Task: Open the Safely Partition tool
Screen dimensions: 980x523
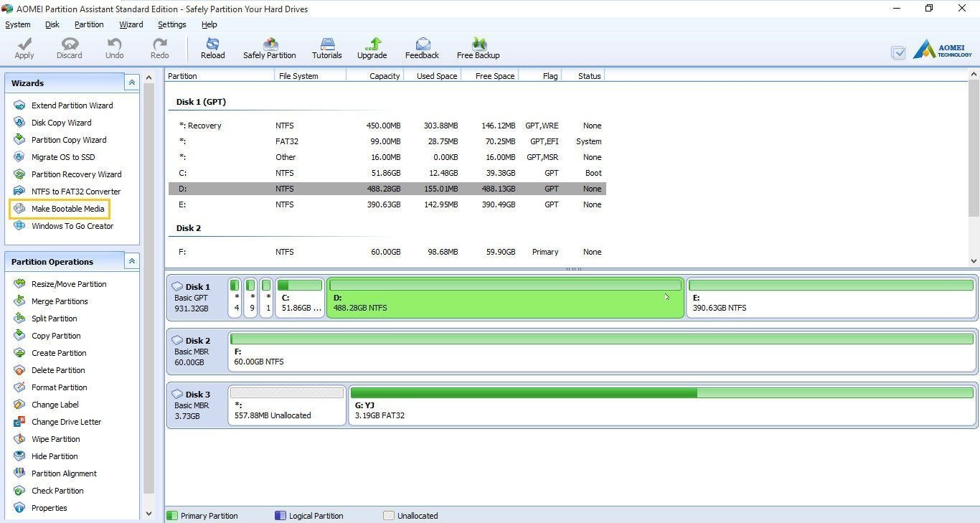Action: point(269,48)
